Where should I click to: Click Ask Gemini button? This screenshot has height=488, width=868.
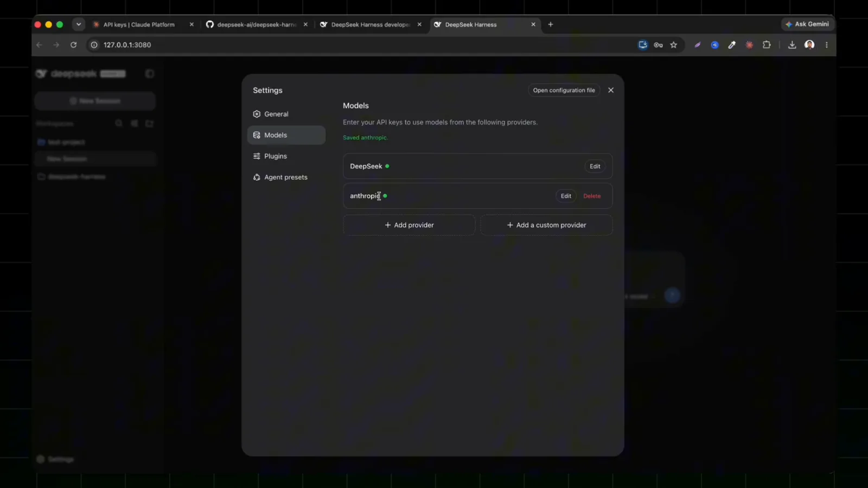[x=807, y=24]
